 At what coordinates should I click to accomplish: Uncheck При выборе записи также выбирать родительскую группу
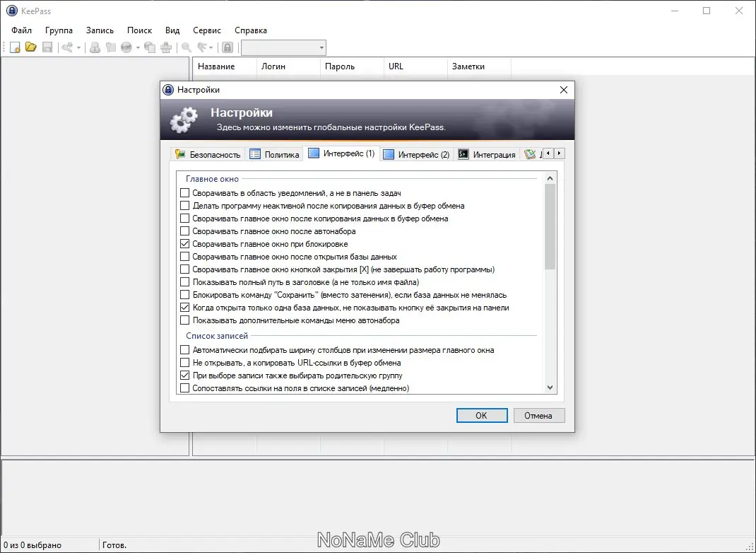(184, 376)
